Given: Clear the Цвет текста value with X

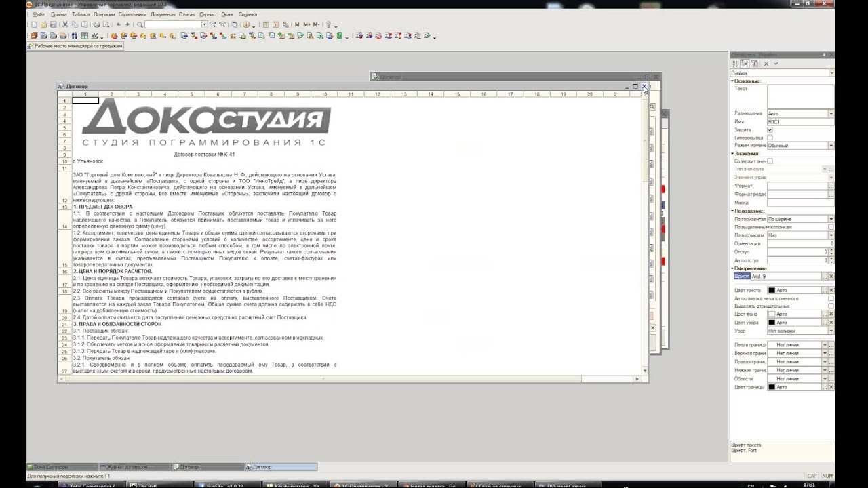Looking at the screenshot, I should coord(831,290).
